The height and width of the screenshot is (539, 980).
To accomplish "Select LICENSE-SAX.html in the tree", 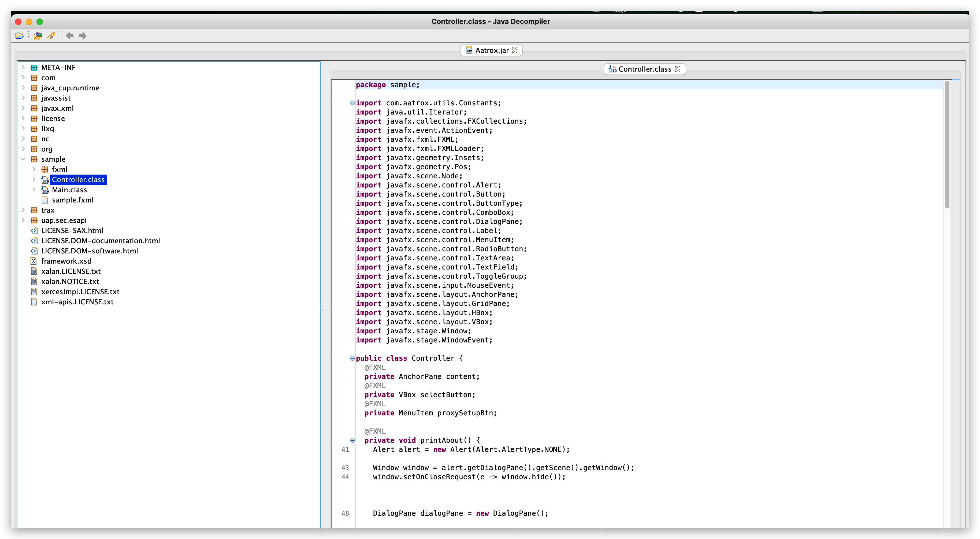I will (72, 230).
